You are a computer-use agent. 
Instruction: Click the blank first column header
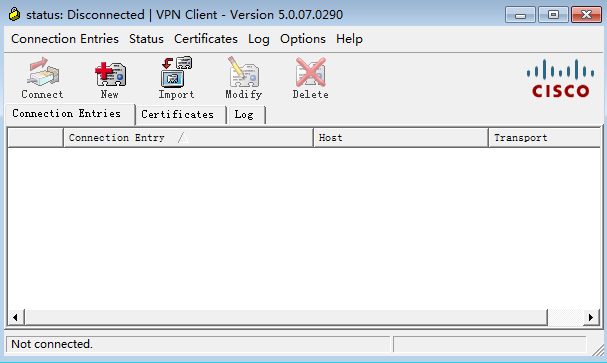click(x=36, y=138)
